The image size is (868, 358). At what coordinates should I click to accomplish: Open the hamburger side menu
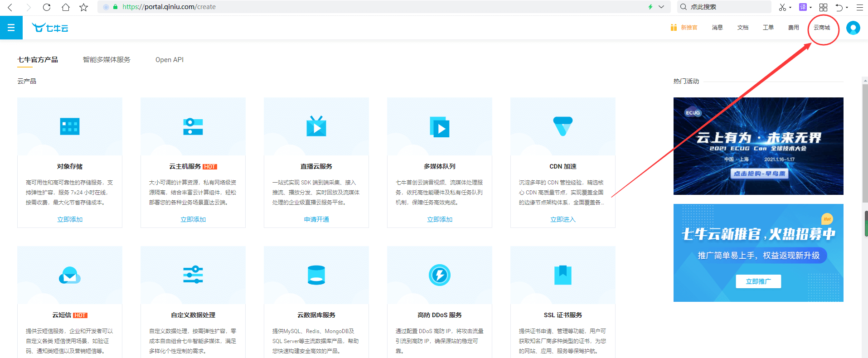(11, 28)
